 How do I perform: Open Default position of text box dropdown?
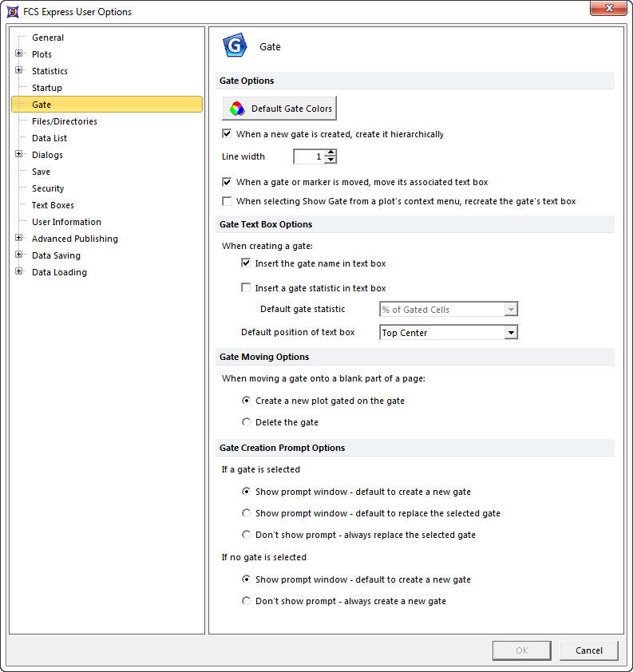[511, 333]
